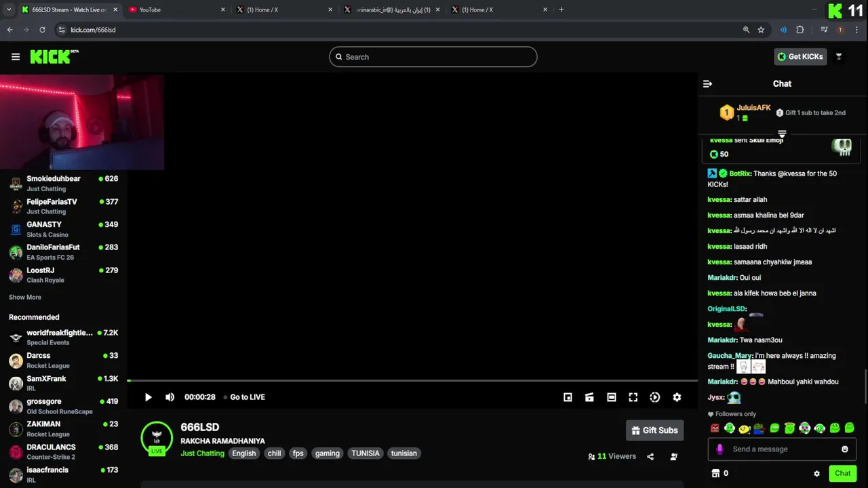The image size is (868, 488).
Task: Focus the Kick search field
Action: pos(433,57)
